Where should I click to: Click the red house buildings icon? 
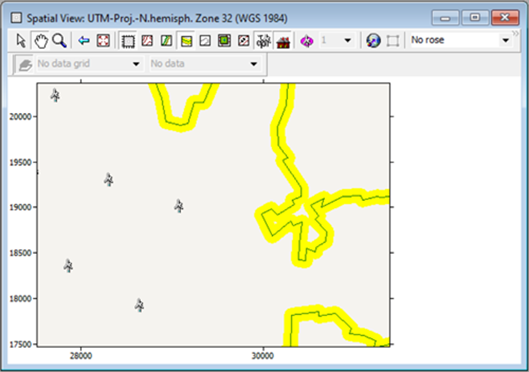pos(283,41)
